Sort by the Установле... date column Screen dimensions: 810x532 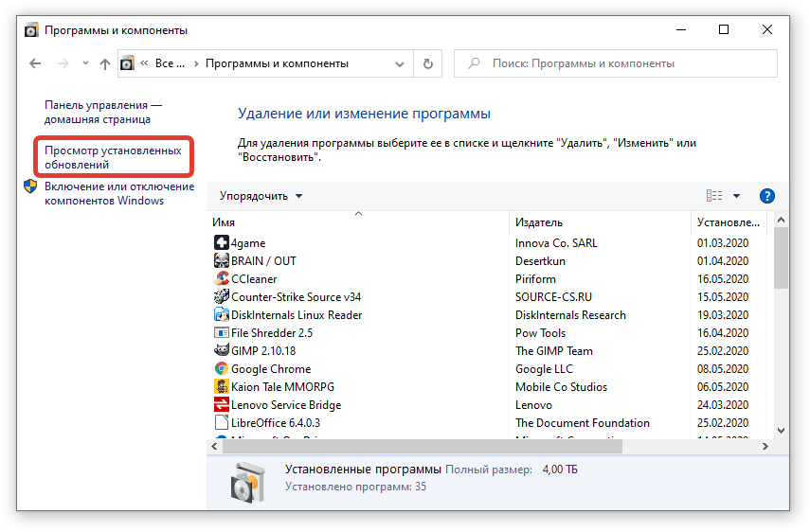point(729,222)
